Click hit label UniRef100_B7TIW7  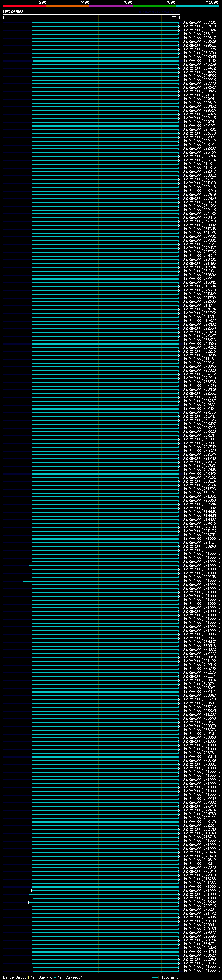199,95
